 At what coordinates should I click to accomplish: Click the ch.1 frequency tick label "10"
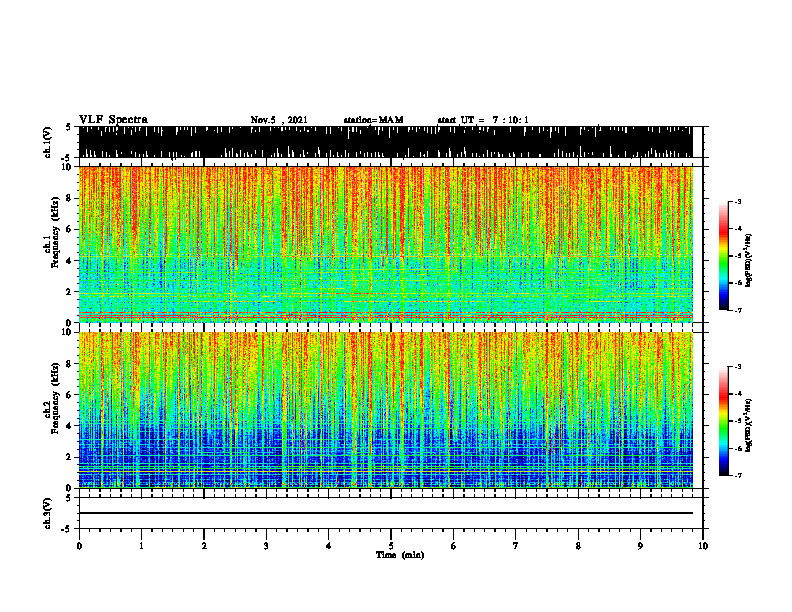coord(69,167)
